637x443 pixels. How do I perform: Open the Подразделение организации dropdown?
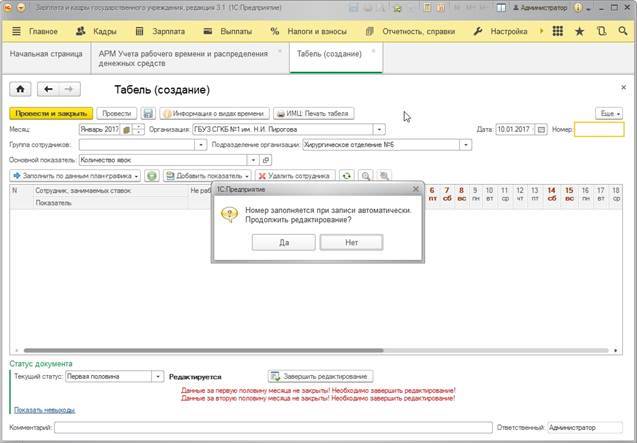[465, 144]
